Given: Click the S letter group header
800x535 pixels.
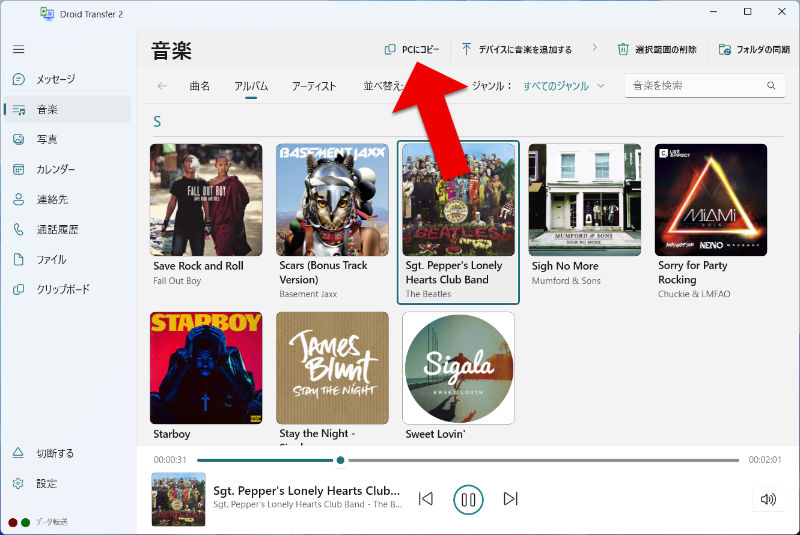Looking at the screenshot, I should coord(157,122).
